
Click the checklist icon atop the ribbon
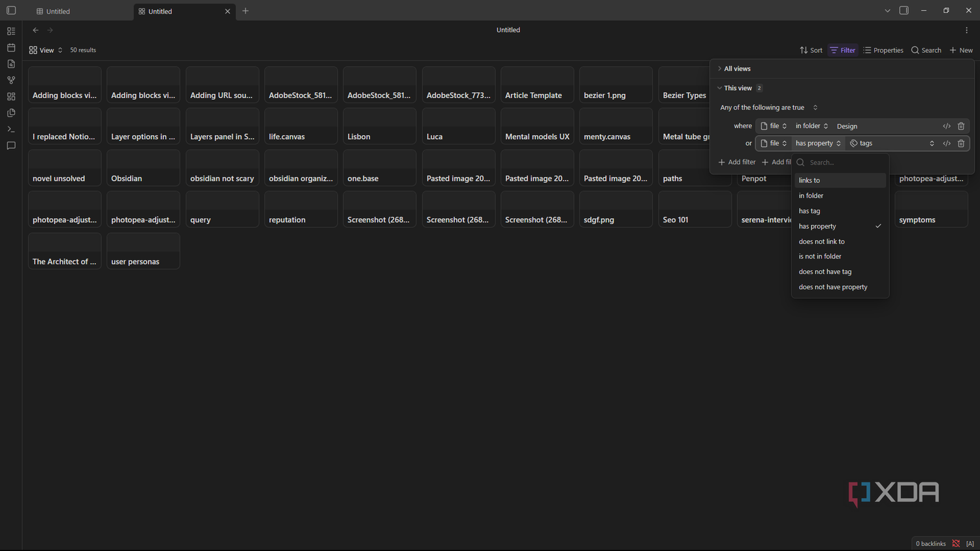(x=11, y=31)
